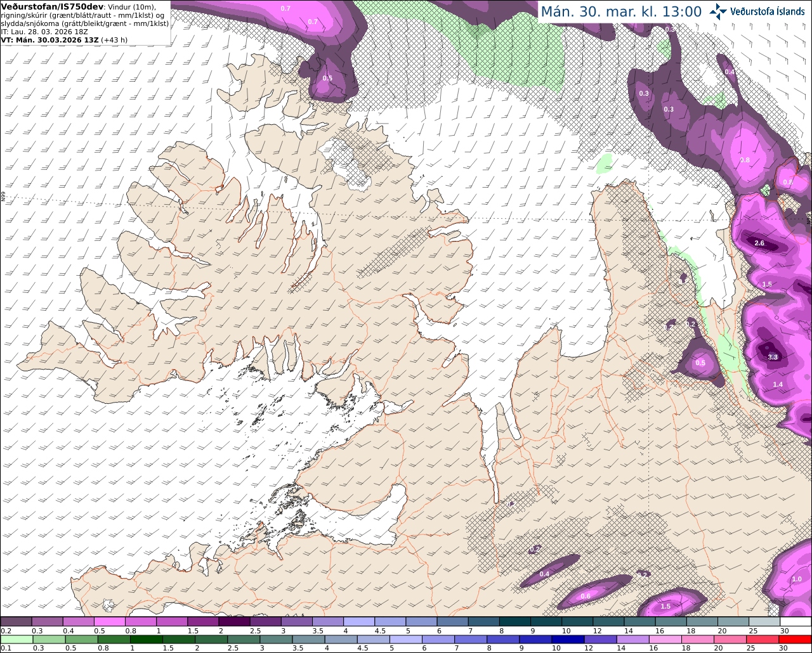Click the initial time IT: Lau. 28. 03. 2026 18Z
The height and width of the screenshot is (653, 812).
pos(44,31)
